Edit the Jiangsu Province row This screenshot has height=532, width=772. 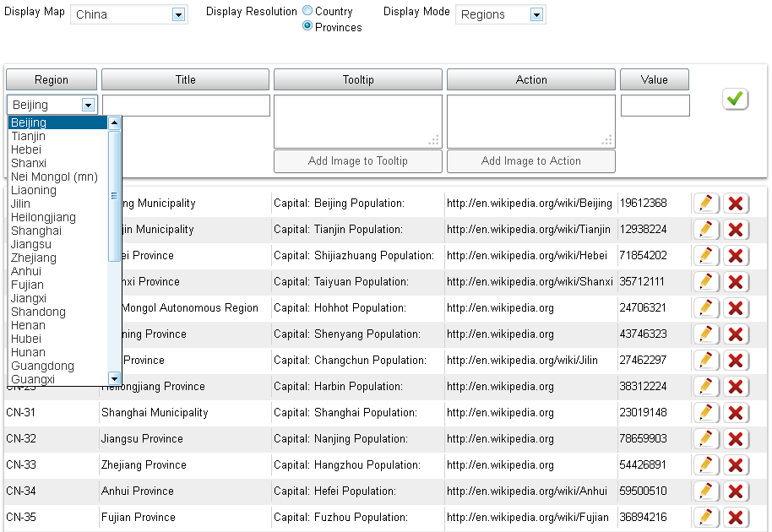pos(706,438)
